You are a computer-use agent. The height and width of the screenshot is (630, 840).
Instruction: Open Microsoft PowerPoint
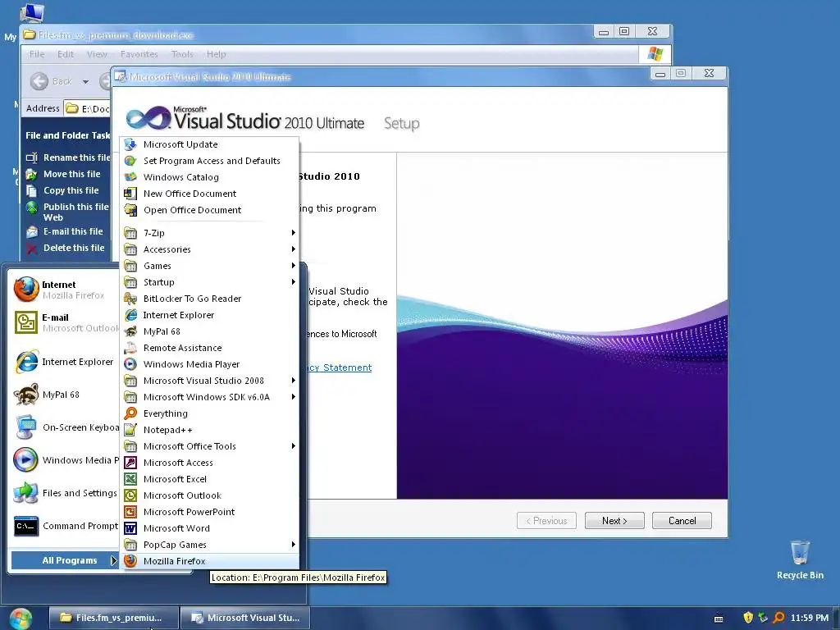[x=209, y=512]
